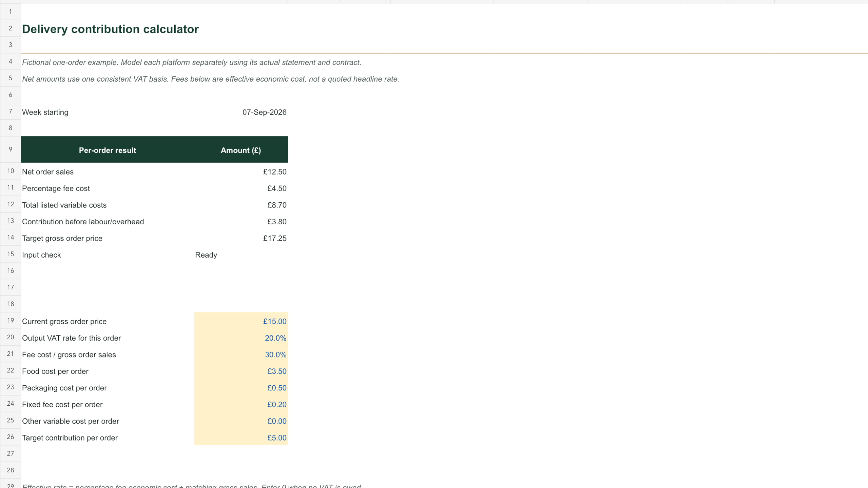868x488 pixels.
Task: Select row header 9
Action: click(11, 149)
